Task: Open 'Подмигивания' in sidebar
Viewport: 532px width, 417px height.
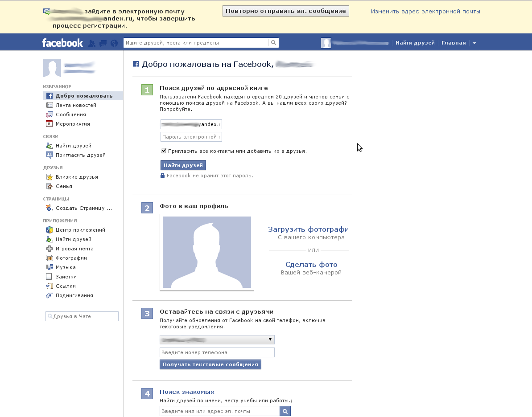Action: [74, 295]
